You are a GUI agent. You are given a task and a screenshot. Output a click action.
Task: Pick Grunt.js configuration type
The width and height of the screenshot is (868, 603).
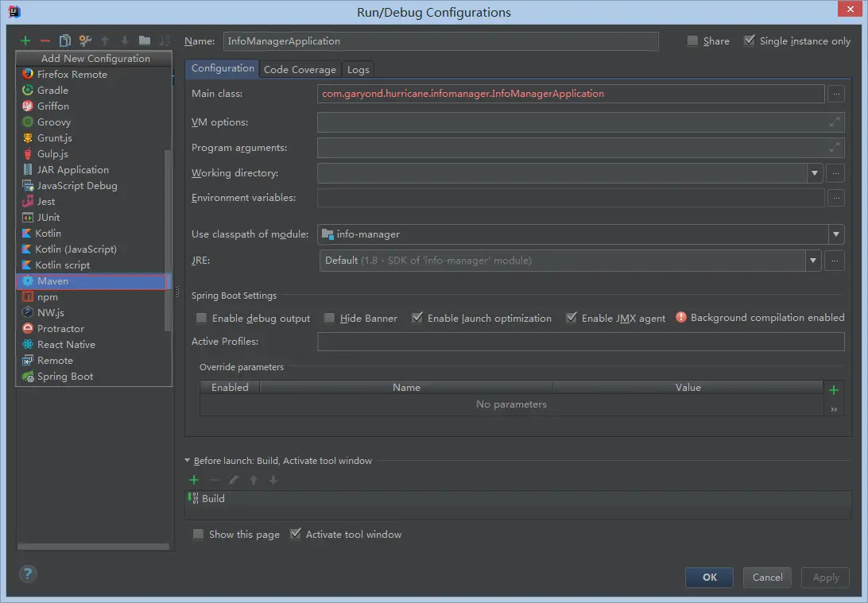pos(91,138)
